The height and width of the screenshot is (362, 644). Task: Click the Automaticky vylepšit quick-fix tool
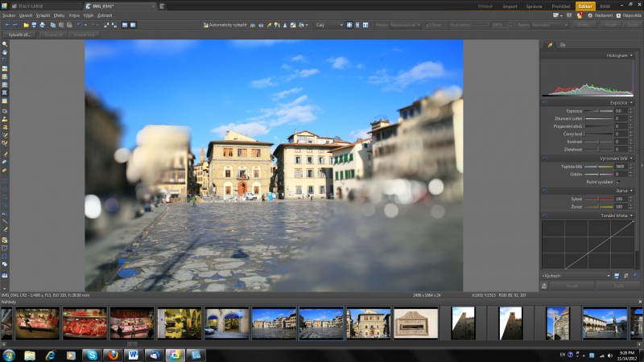pyautogui.click(x=225, y=25)
